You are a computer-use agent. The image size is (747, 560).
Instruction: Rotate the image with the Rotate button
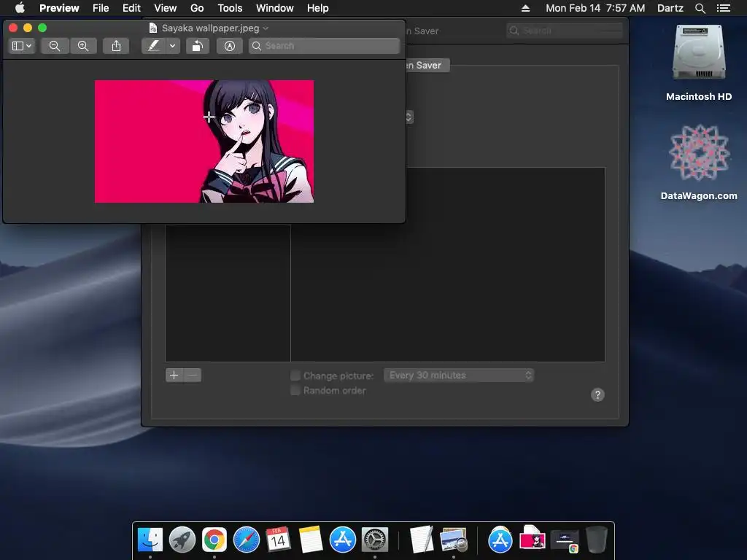[x=197, y=46]
